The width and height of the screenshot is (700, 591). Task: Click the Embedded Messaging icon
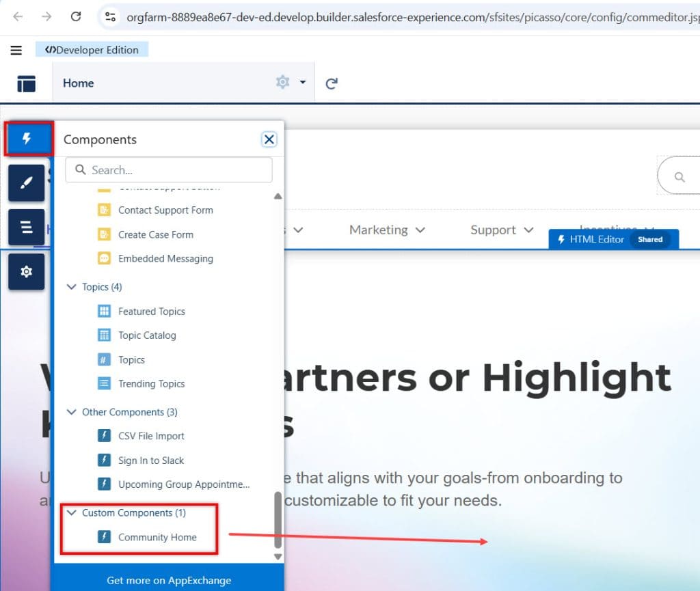(104, 258)
